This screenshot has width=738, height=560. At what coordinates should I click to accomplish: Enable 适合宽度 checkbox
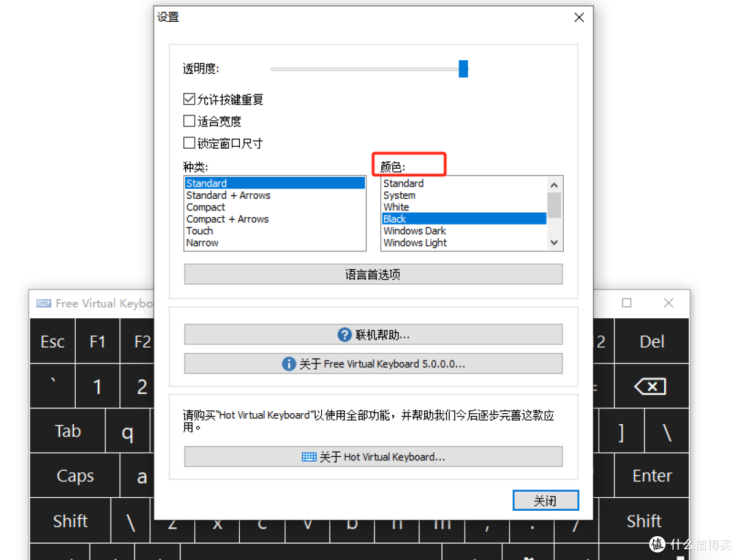[189, 122]
